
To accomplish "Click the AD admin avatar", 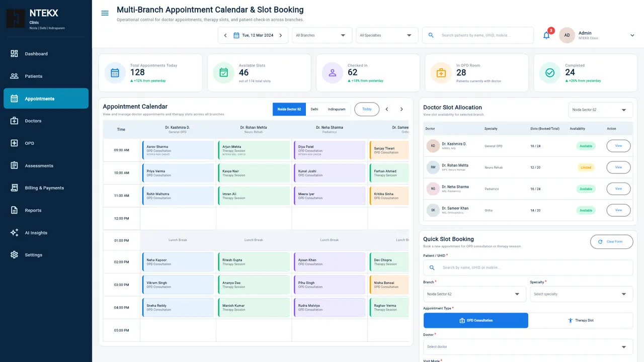I will [567, 35].
